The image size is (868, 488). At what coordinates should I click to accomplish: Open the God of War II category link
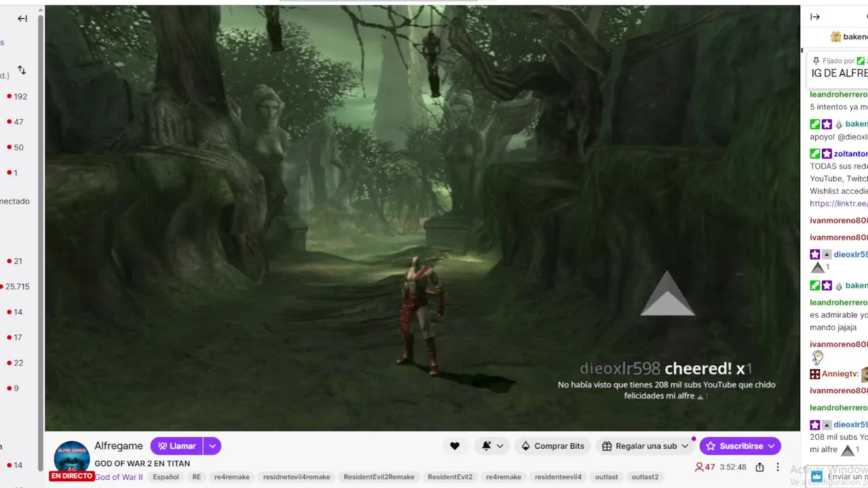[118, 477]
